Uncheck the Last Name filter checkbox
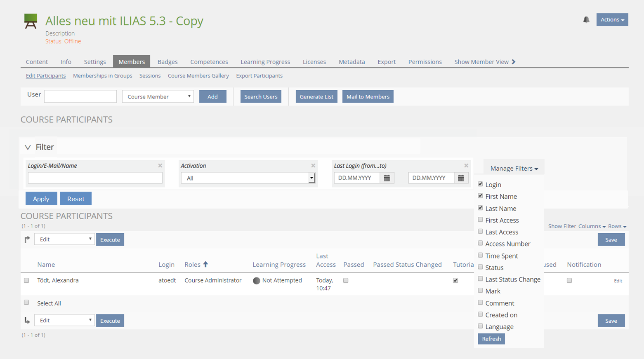The height and width of the screenshot is (359, 644). click(480, 208)
